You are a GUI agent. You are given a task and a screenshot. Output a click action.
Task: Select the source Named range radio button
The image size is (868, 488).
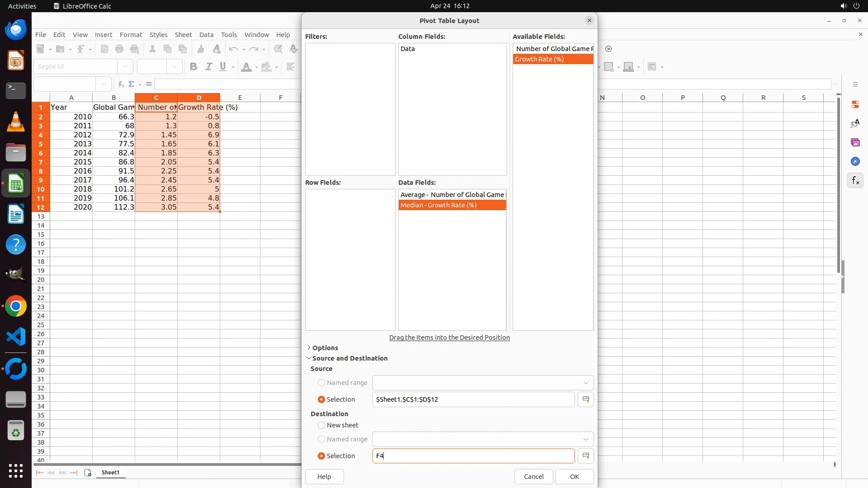321,383
